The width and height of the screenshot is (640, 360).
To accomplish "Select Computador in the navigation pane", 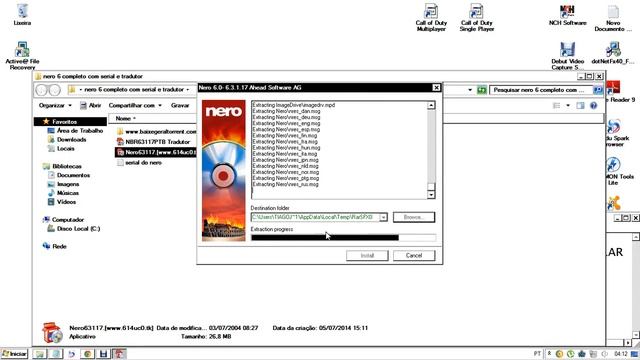I will (x=63, y=220).
